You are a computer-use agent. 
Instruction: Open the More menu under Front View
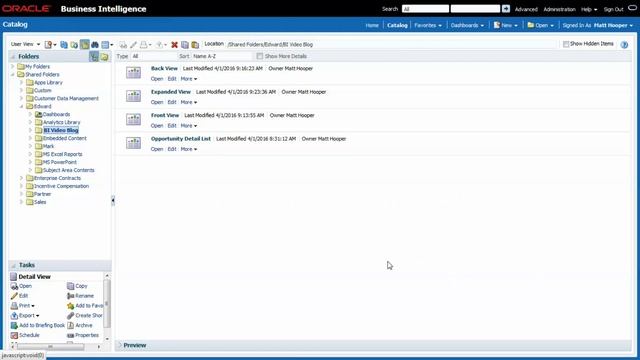[189, 126]
